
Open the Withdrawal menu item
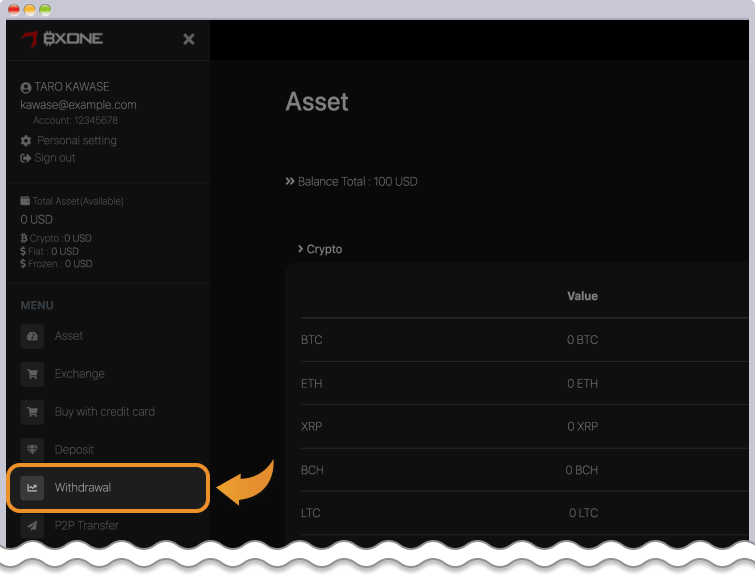[x=83, y=487]
